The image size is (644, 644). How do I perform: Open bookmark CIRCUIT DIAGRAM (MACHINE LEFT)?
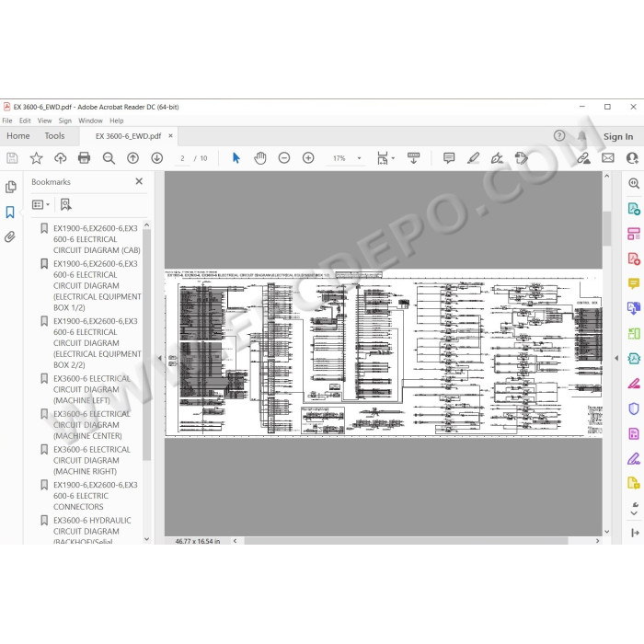pos(92,389)
